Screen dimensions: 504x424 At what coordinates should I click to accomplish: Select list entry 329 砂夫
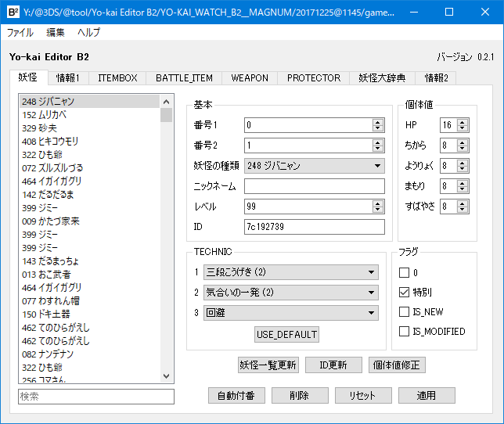pyautogui.click(x=90, y=128)
